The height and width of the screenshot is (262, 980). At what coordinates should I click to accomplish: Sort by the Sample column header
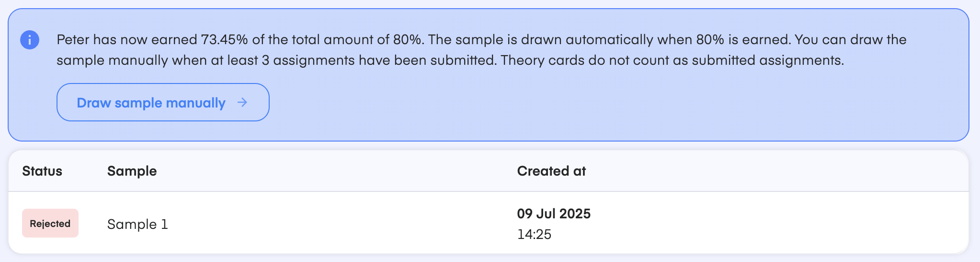(x=132, y=171)
